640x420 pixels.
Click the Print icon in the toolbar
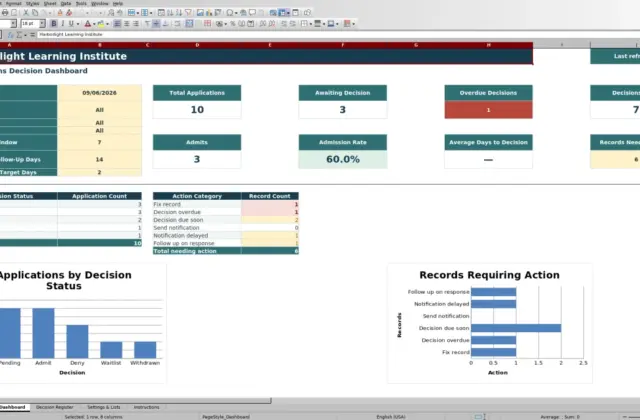(5, 13)
